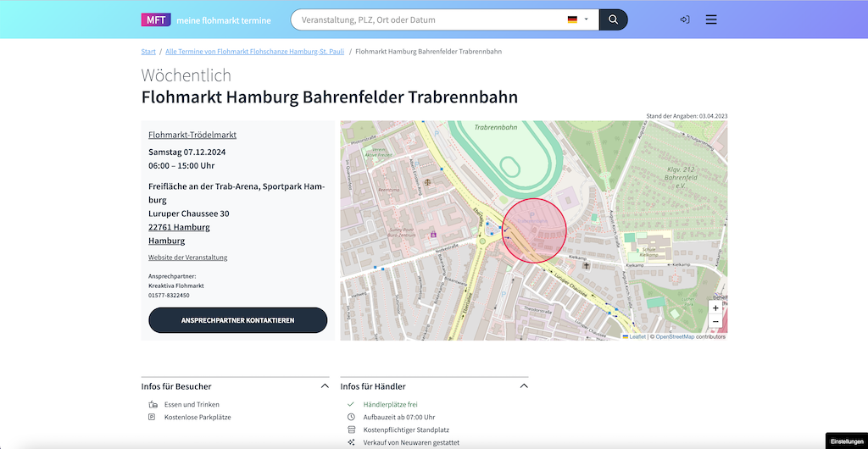Open the login arrow icon
The image size is (868, 449).
(685, 19)
